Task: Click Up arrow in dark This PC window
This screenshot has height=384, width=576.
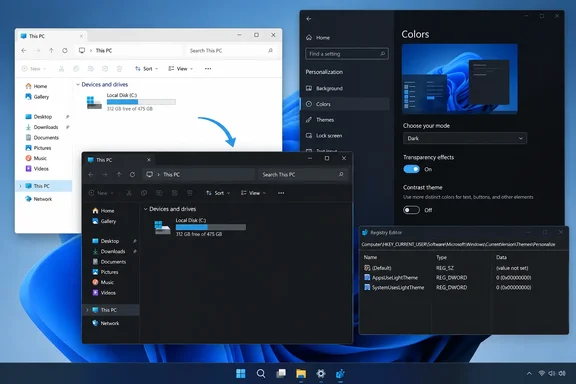Action: [119, 175]
